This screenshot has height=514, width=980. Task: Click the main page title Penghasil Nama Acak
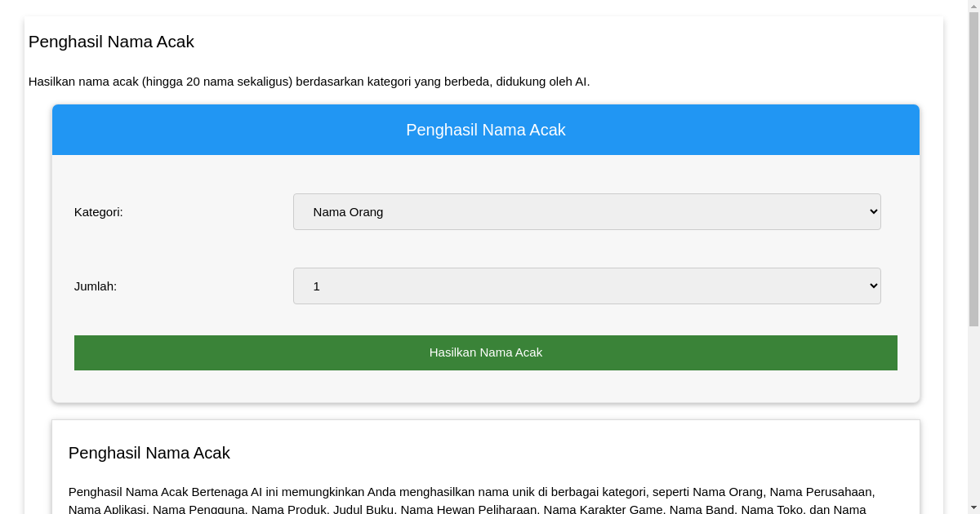(x=111, y=42)
